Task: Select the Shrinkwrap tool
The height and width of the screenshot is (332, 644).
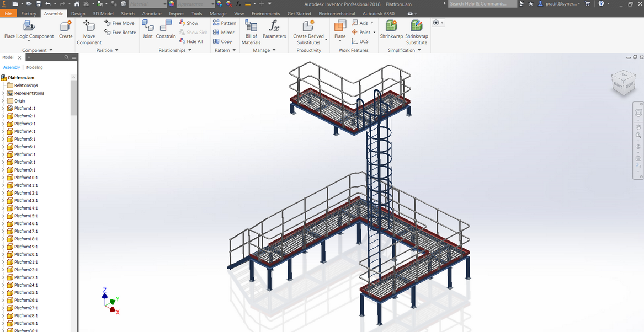Action: pos(391,30)
